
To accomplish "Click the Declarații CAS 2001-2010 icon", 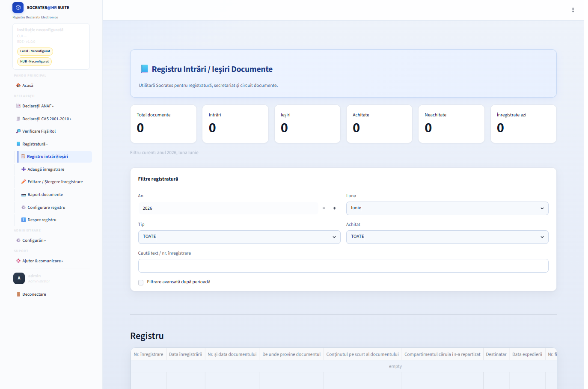I will [x=18, y=119].
